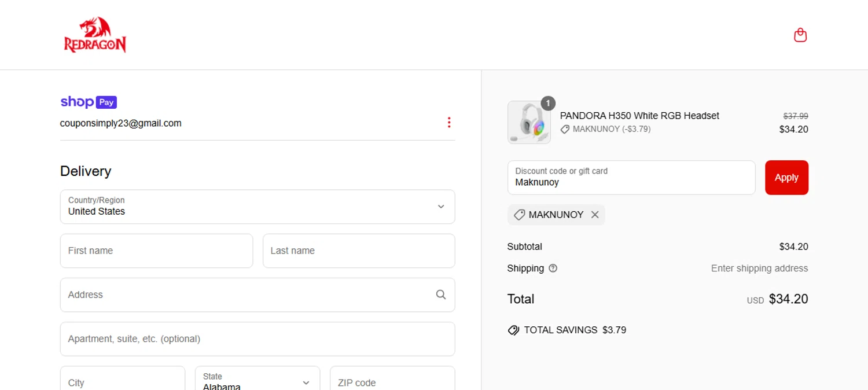Remove the MAKNUNOY discount code tag

595,215
